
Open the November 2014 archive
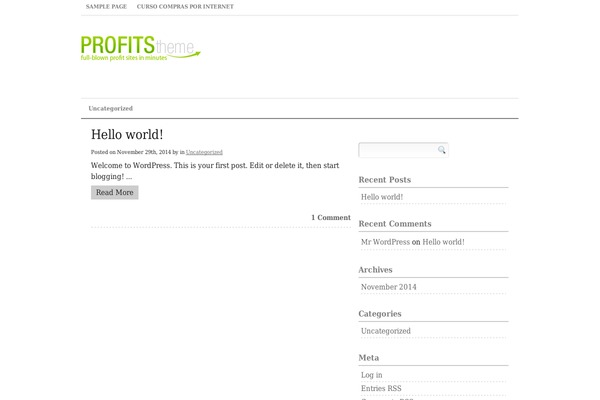tap(389, 287)
